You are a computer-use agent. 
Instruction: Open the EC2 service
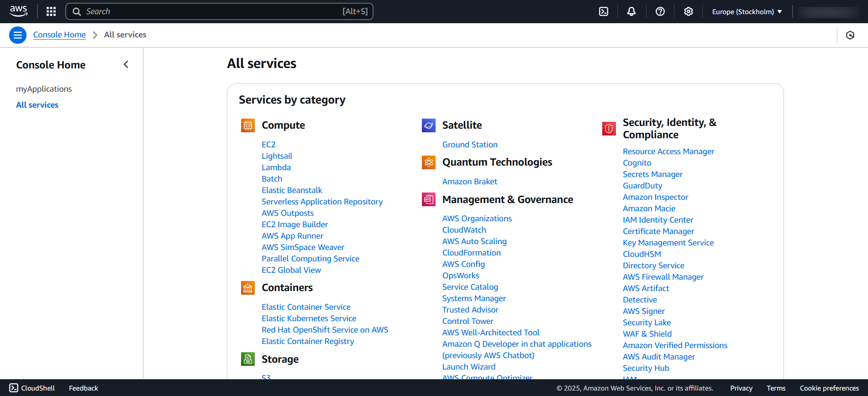(x=268, y=145)
